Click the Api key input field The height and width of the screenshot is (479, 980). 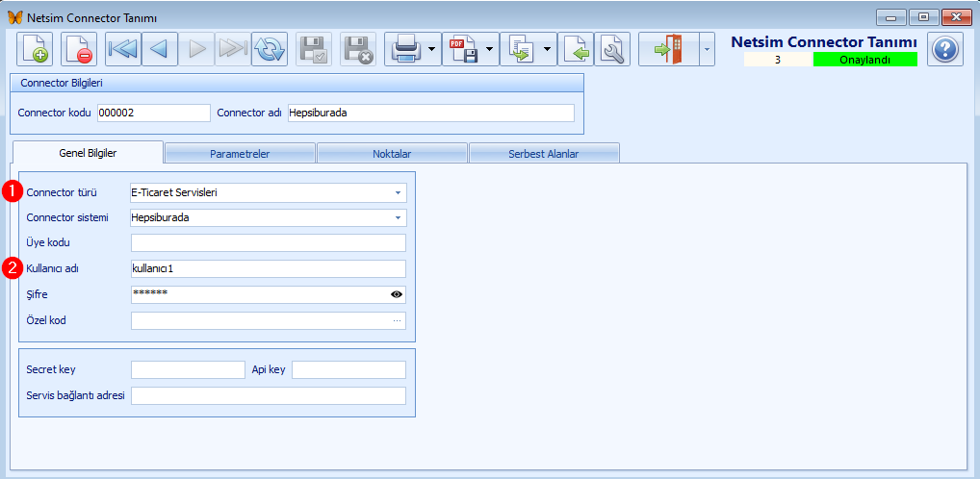pyautogui.click(x=348, y=369)
